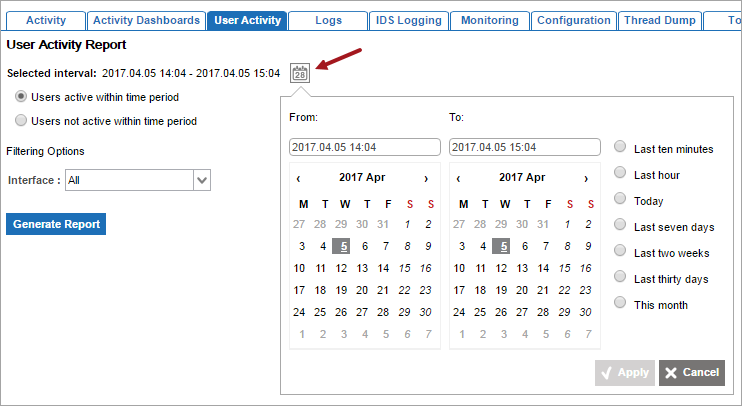The height and width of the screenshot is (406, 742).
Task: Choose the 'Last ten minutes' preset
Action: [621, 148]
